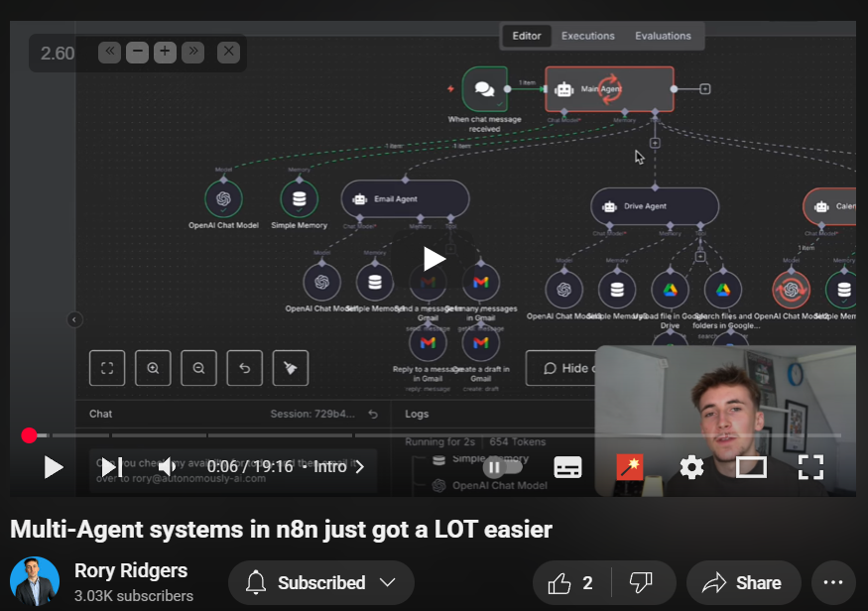Play the video with the large center play button
Viewport: 868px width, 611px height.
[x=434, y=259]
